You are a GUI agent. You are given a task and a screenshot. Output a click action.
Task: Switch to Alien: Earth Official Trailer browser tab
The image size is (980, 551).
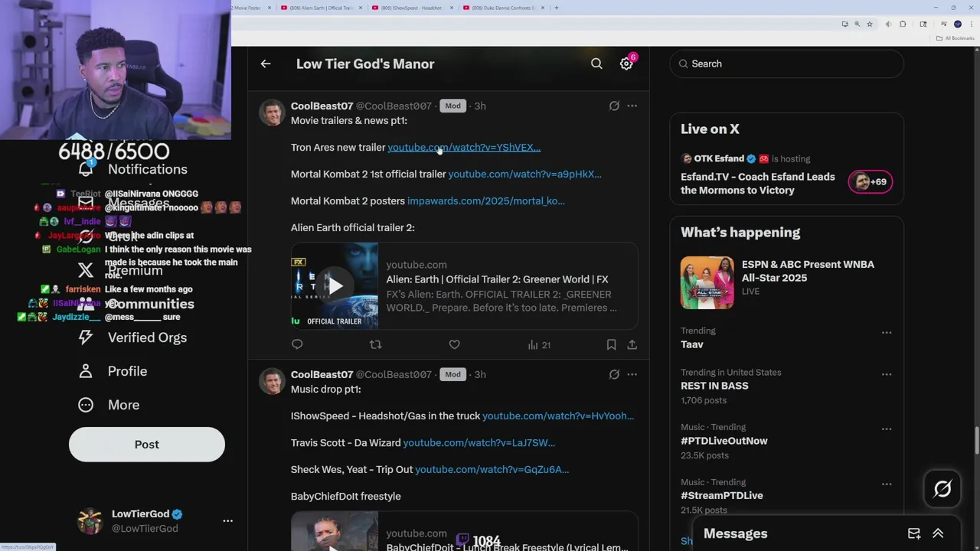point(322,8)
